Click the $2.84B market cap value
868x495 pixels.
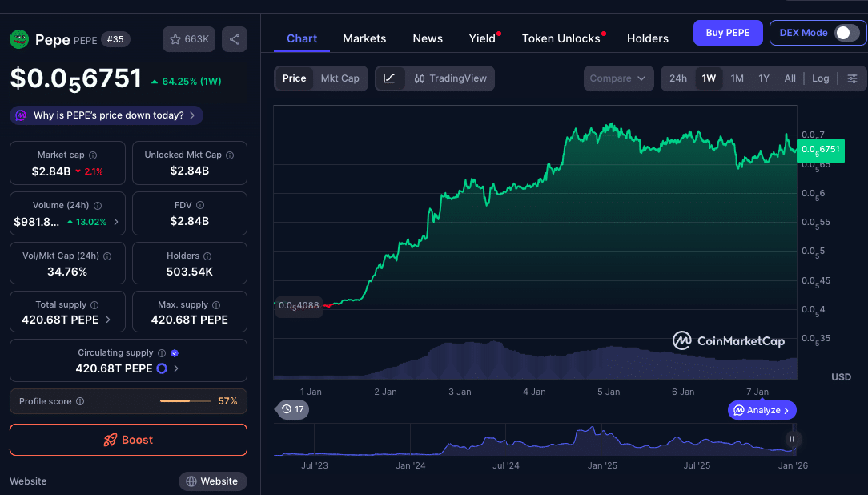point(51,171)
